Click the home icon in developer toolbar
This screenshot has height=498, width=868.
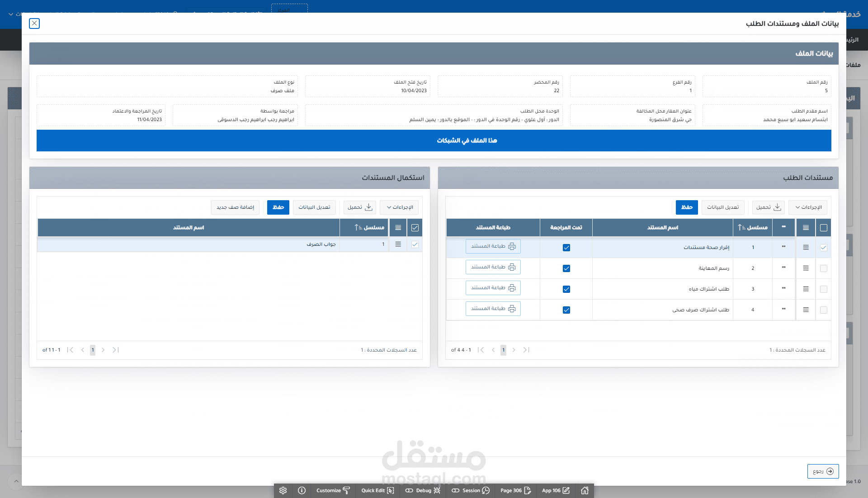(x=585, y=490)
